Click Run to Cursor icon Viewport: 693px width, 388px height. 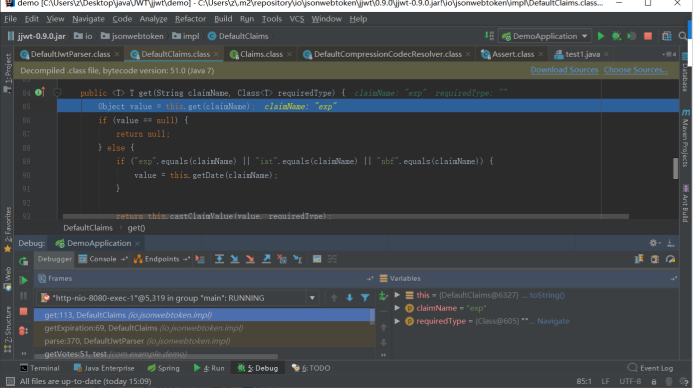(297, 259)
